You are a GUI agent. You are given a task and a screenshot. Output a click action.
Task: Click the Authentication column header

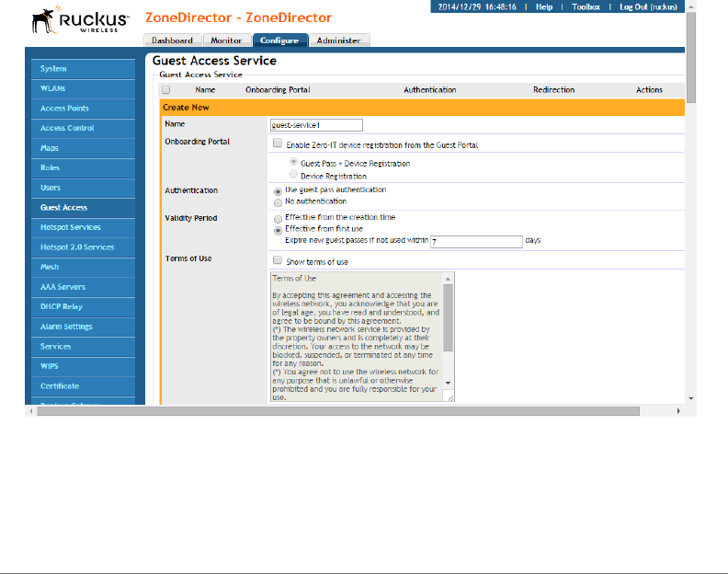430,90
